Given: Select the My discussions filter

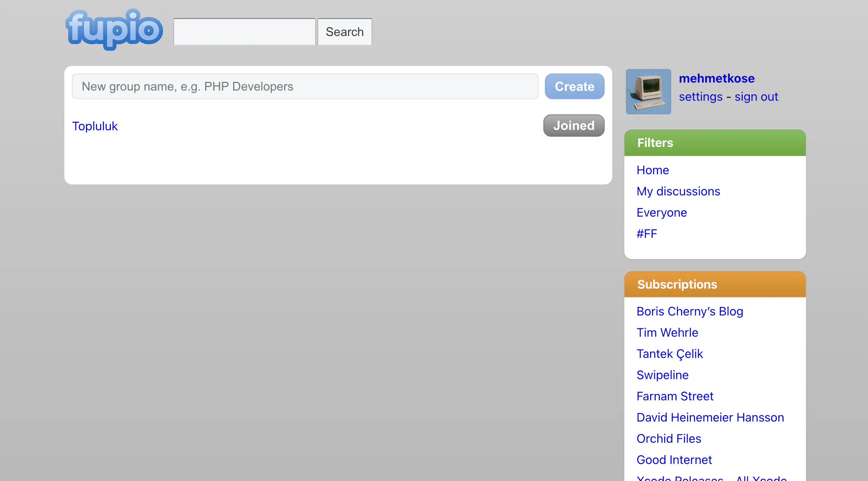Looking at the screenshot, I should [x=678, y=191].
